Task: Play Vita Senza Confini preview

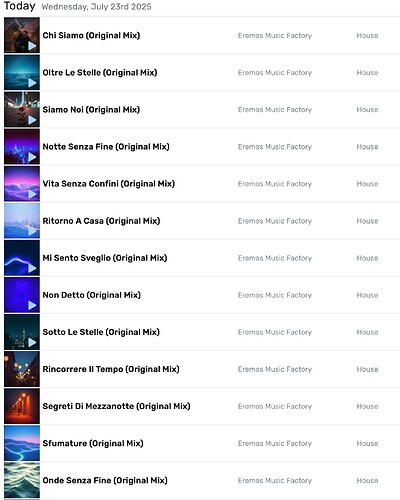Action: coord(32,194)
